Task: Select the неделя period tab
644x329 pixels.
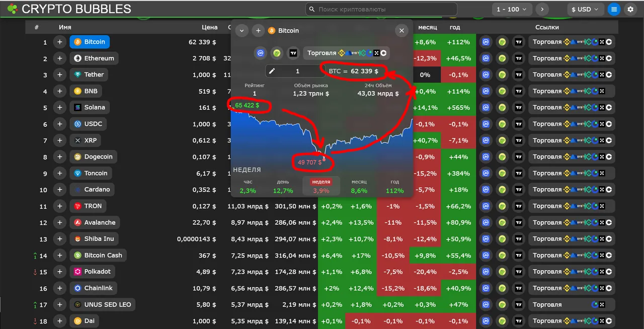Action: (x=321, y=186)
